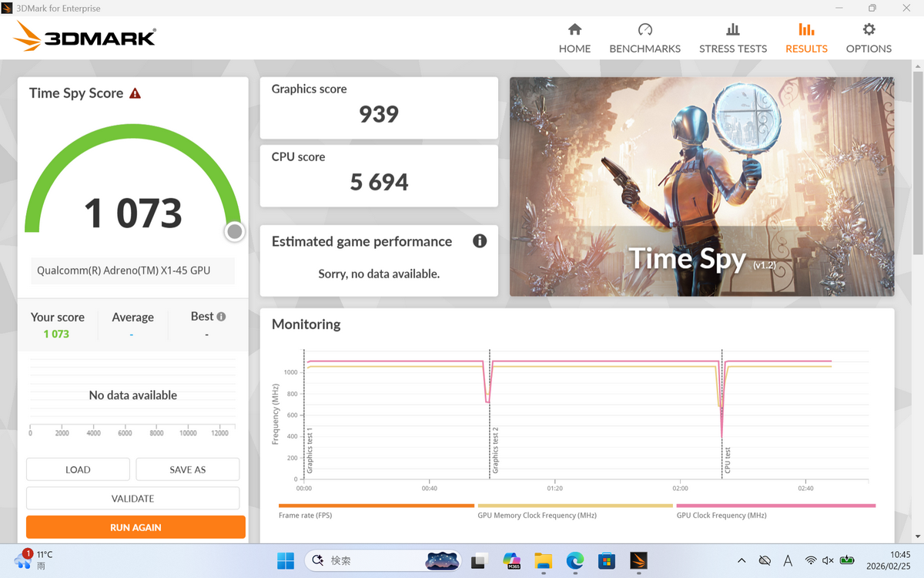Screen dimensions: 924x578
Task: Open the Windows Start menu
Action: tap(285, 560)
